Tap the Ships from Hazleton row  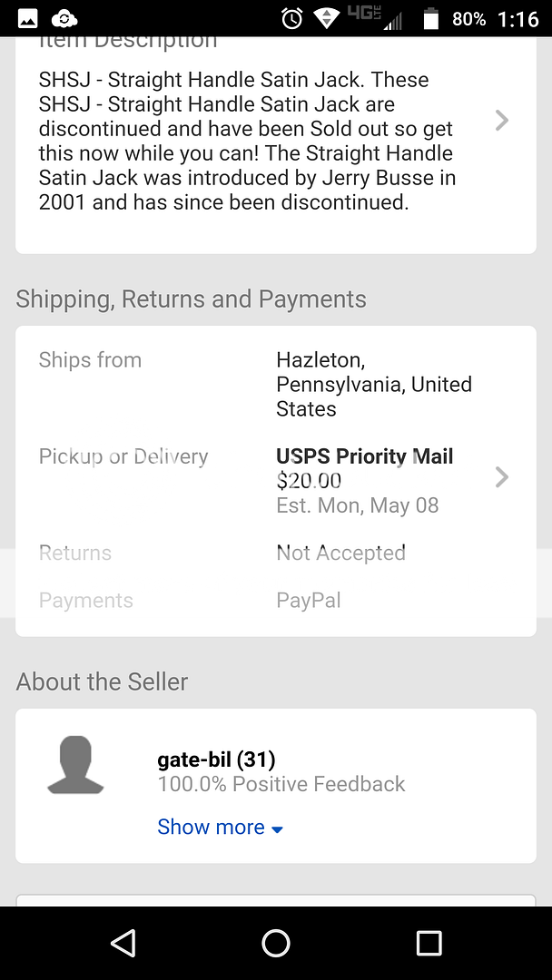click(275, 385)
